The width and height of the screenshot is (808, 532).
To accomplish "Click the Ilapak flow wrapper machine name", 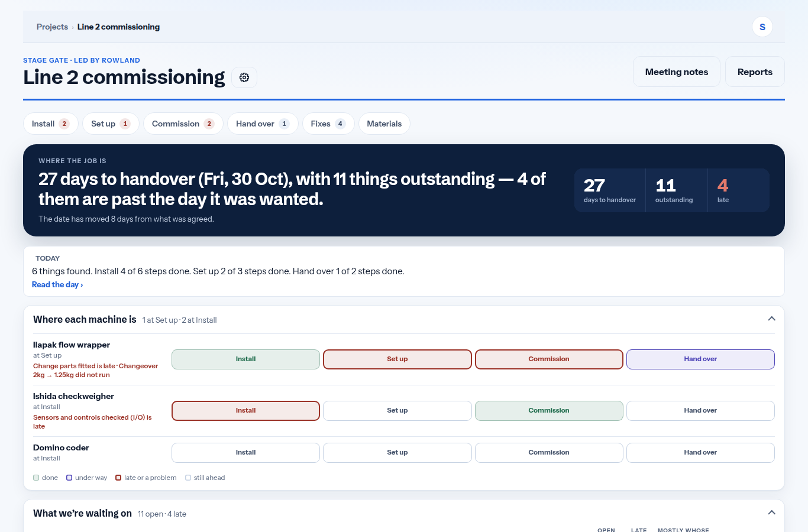I will [72, 345].
